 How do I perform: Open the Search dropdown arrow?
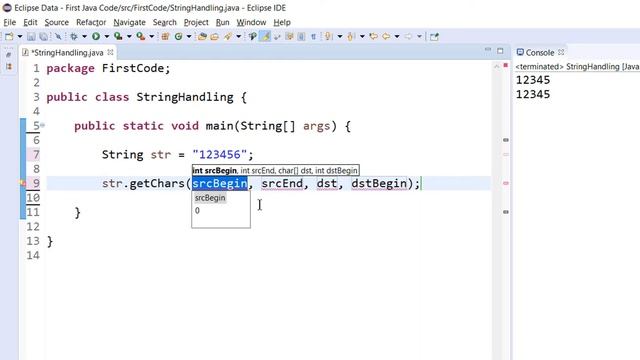point(239,37)
